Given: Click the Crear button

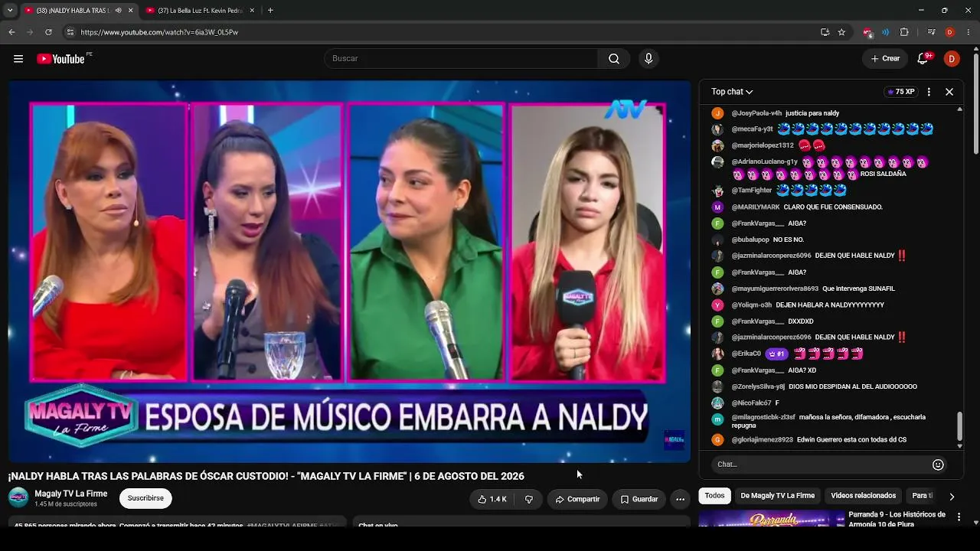Looking at the screenshot, I should tap(885, 59).
